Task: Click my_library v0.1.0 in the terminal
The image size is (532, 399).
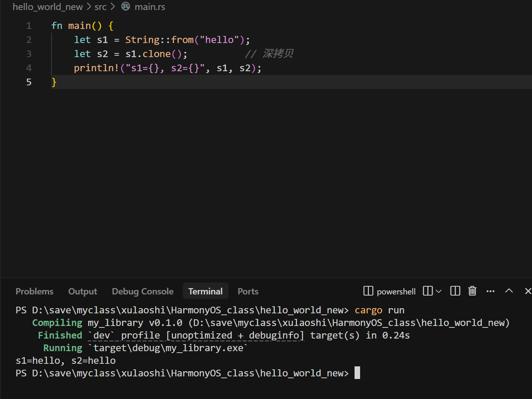Action: [135, 323]
